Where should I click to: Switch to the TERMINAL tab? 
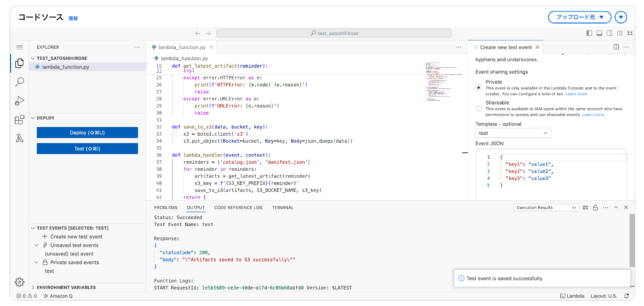283,208
